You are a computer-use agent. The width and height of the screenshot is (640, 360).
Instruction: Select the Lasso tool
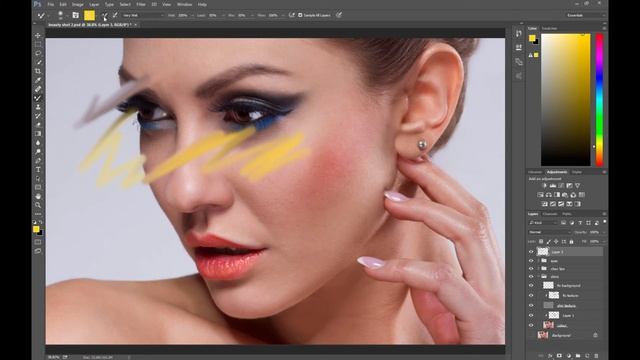38,53
